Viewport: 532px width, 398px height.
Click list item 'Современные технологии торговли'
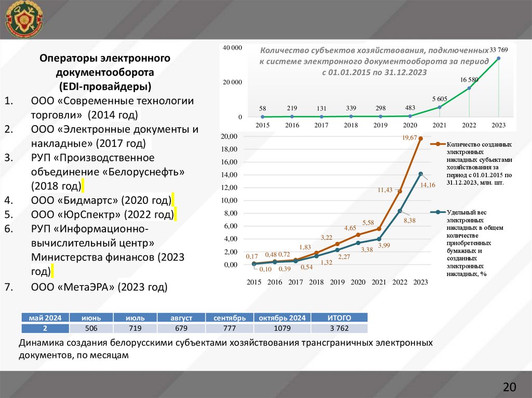(112, 108)
